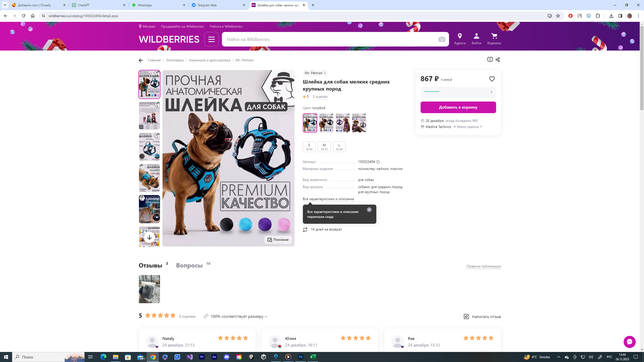Image resolution: width=644 pixels, height=362 pixels.
Task: Click Амуниция и дрессировка breadcrumb
Action: pyautogui.click(x=209, y=60)
